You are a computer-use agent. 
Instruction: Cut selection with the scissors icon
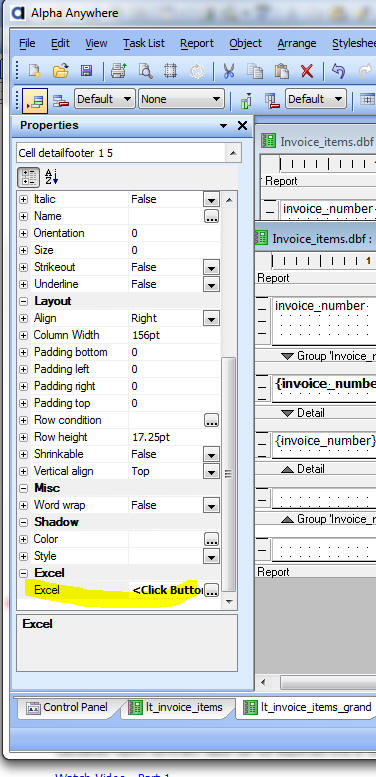(228, 71)
